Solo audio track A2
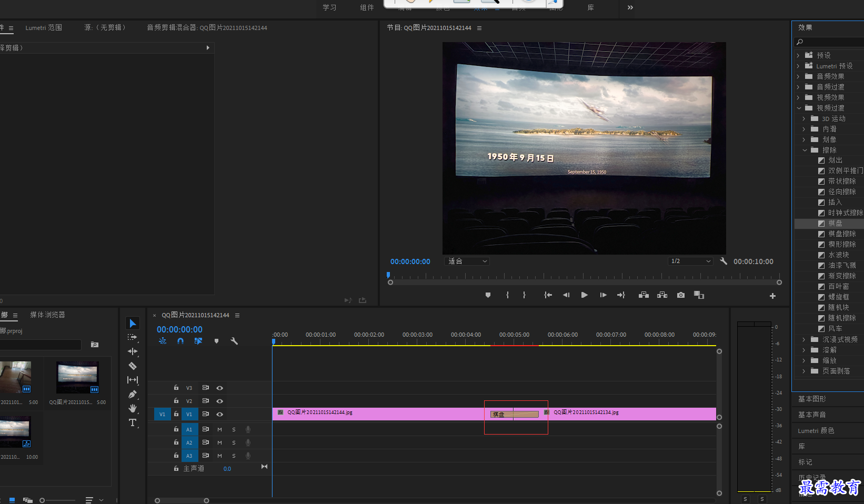Viewport: 864px width, 504px height. coord(234,442)
